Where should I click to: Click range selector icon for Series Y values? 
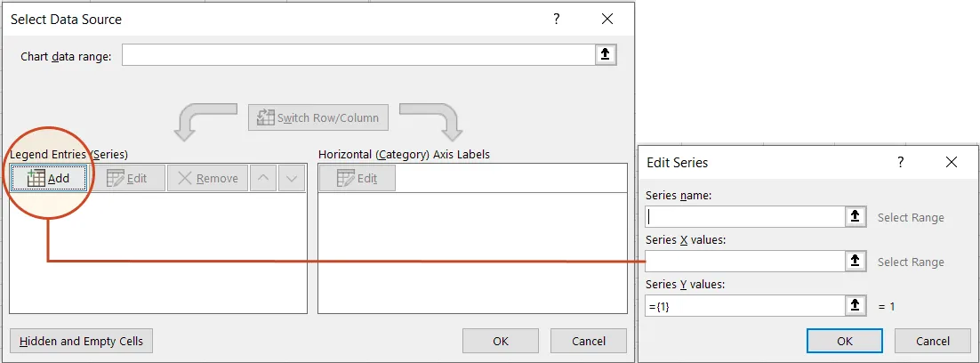tap(855, 305)
